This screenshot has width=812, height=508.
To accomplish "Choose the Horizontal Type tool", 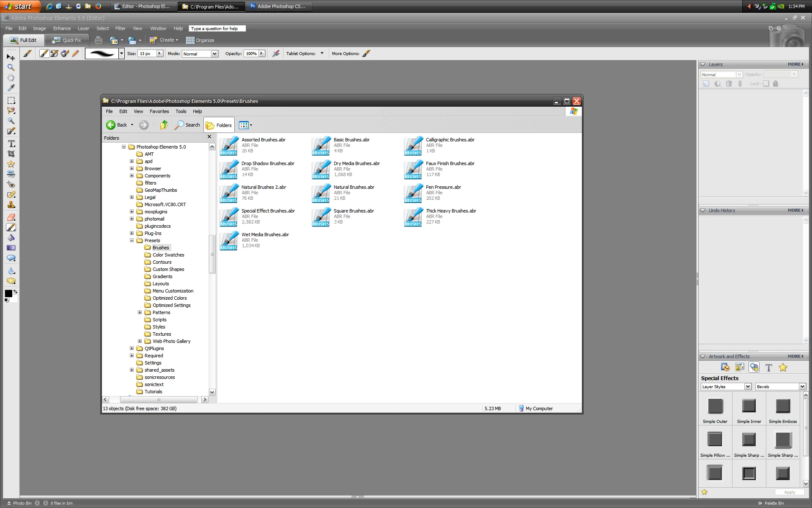I will coord(11,144).
